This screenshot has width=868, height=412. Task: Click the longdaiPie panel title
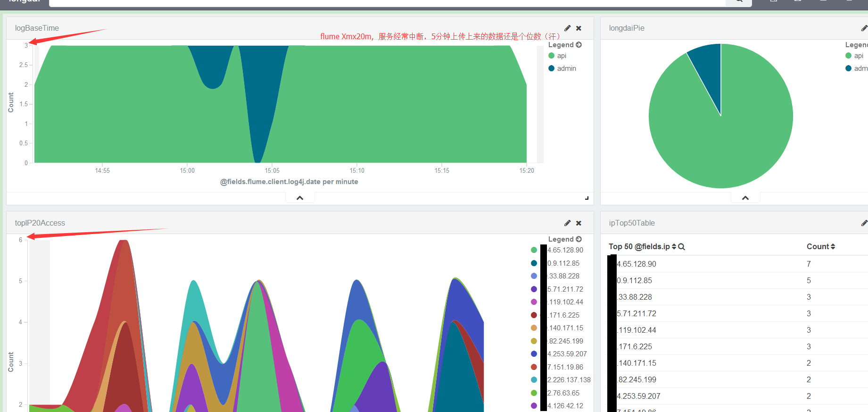click(x=627, y=28)
